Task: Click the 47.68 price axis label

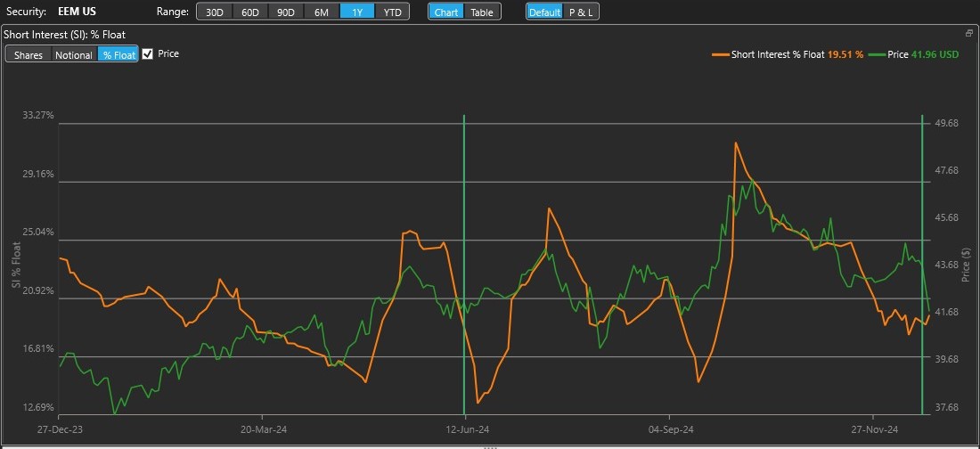Action: click(945, 170)
